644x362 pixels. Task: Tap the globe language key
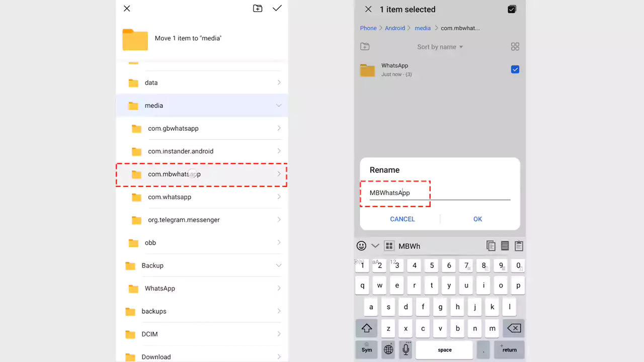pyautogui.click(x=388, y=350)
